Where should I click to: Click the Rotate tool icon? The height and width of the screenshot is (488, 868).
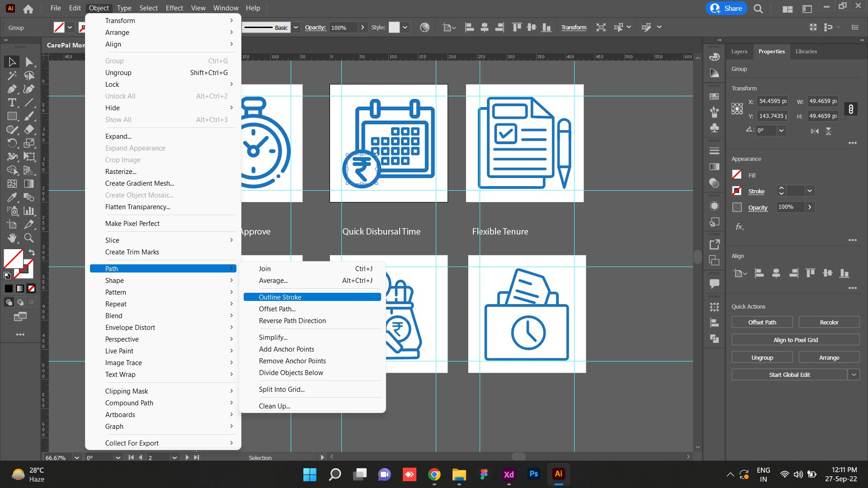coord(12,143)
